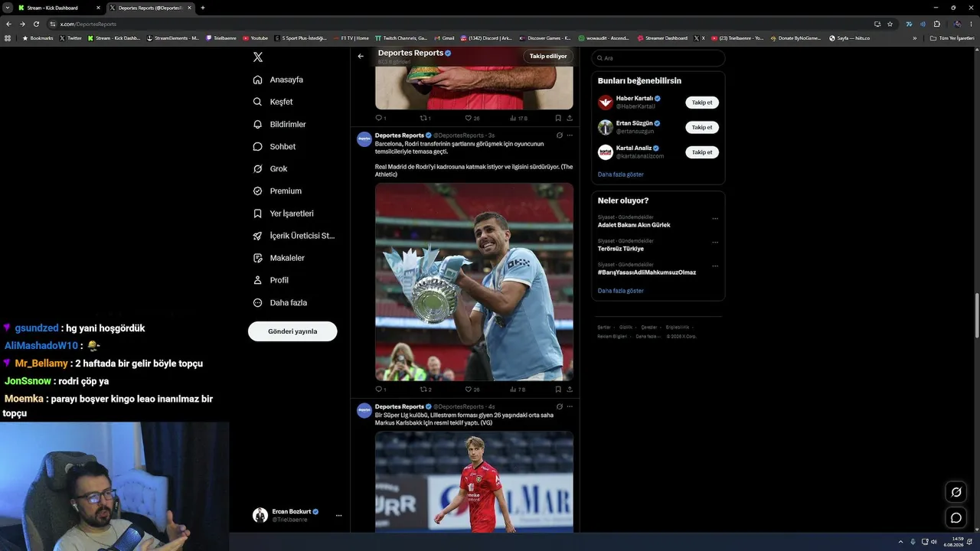Open the Rodri trophy photo
Viewport: 980px width, 551px height.
pos(474,282)
